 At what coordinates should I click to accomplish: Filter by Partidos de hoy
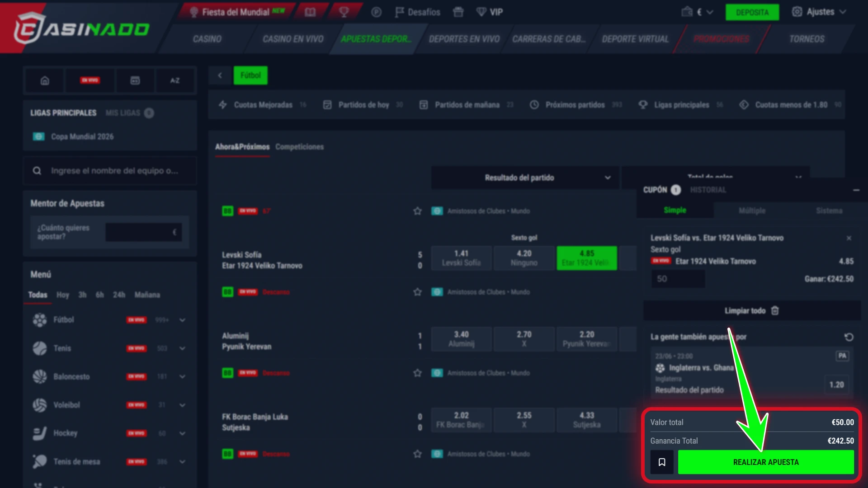click(x=363, y=105)
